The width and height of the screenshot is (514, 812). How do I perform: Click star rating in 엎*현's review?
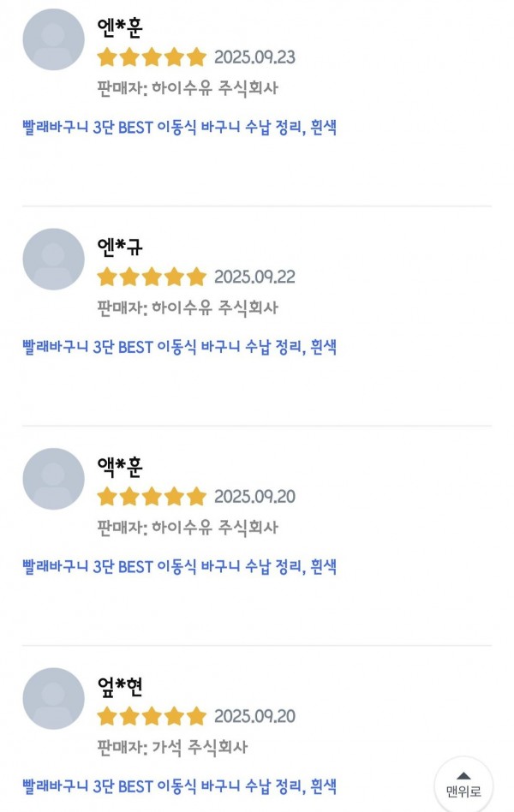point(152,716)
